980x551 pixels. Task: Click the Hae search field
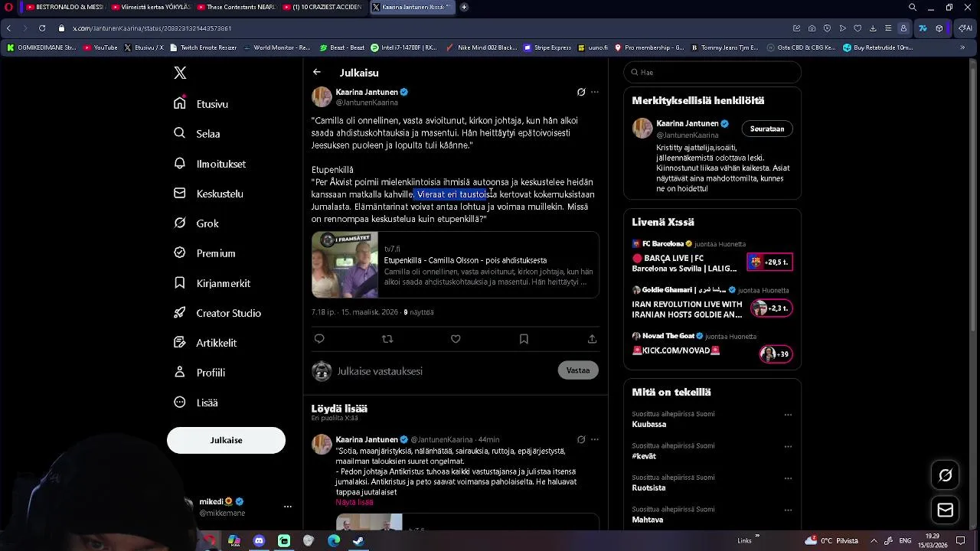(712, 72)
